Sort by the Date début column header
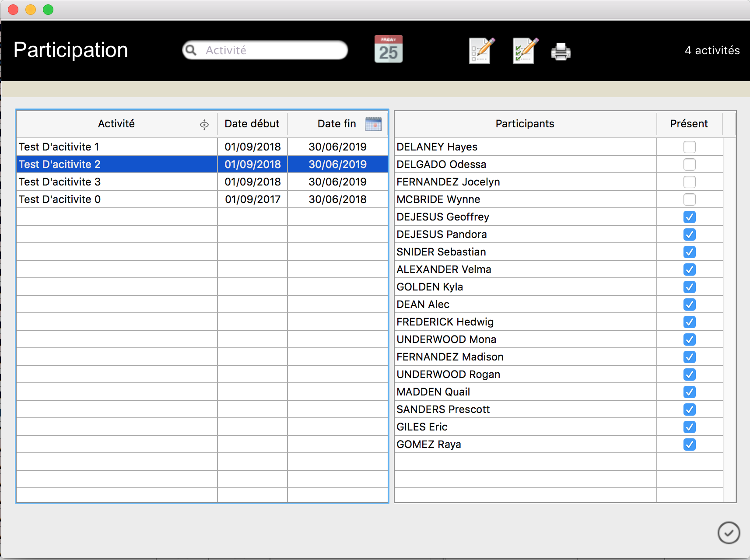 point(252,124)
